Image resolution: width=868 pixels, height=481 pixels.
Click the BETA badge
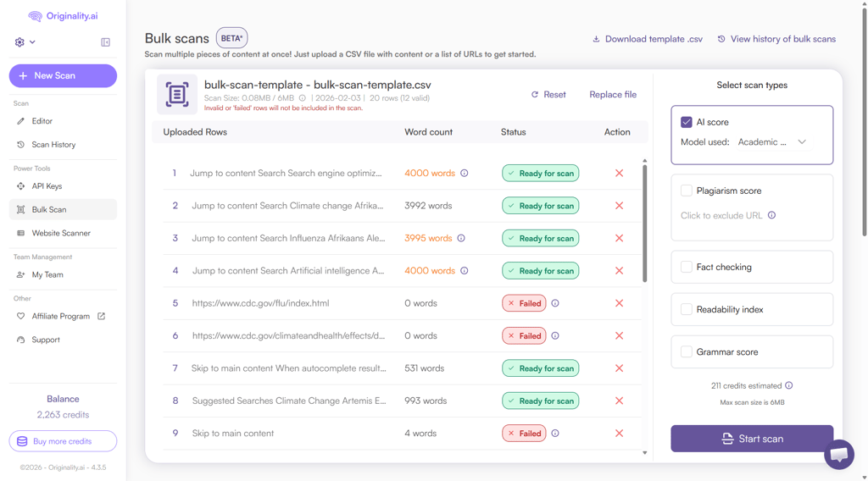tap(231, 38)
